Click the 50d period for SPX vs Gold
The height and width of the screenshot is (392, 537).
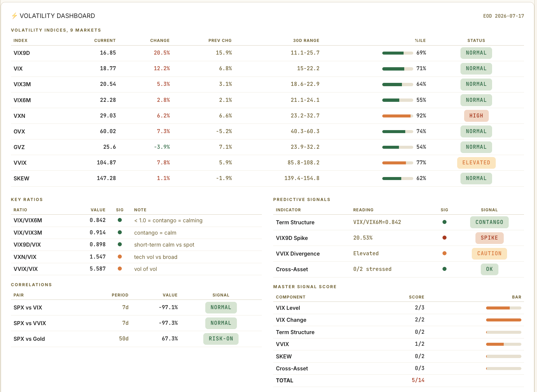point(124,339)
